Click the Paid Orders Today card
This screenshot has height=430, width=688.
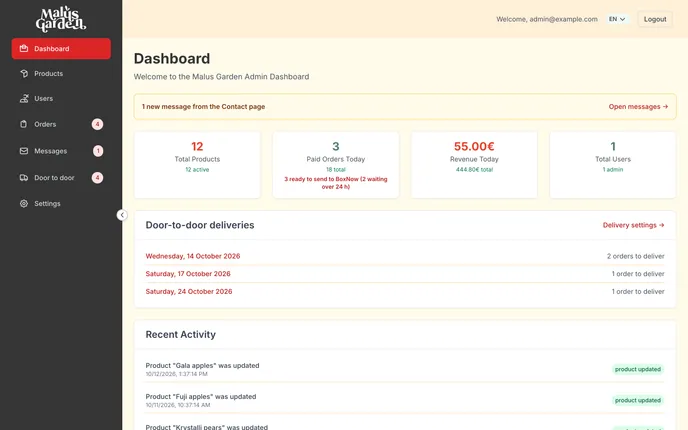click(x=336, y=165)
